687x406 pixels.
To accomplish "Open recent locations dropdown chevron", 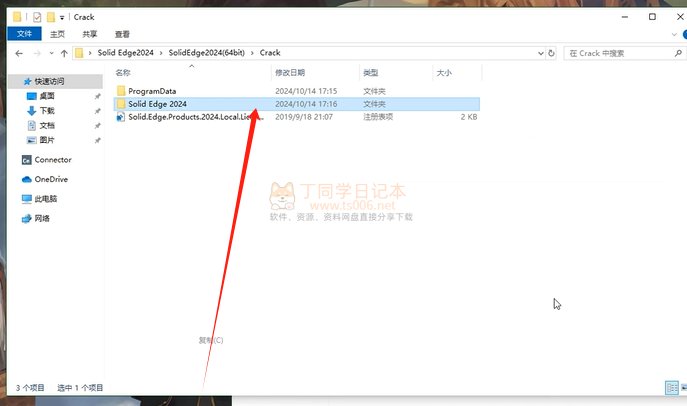I will (x=51, y=53).
